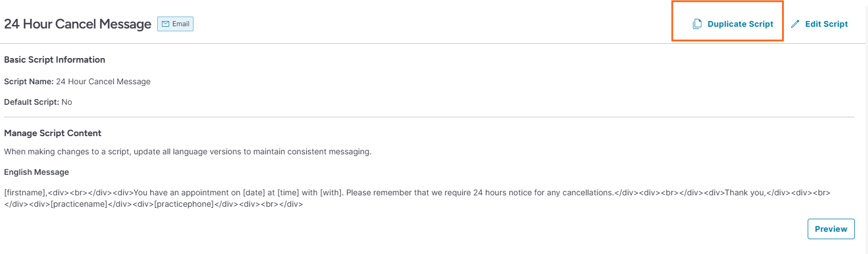Select the Duplicate Script link text

[740, 24]
